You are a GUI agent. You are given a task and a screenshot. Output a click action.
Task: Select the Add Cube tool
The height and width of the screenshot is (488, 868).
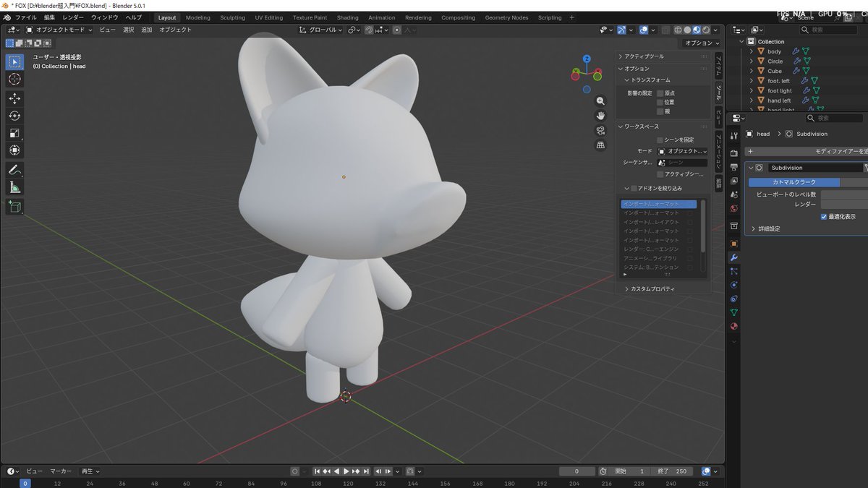pyautogui.click(x=15, y=207)
